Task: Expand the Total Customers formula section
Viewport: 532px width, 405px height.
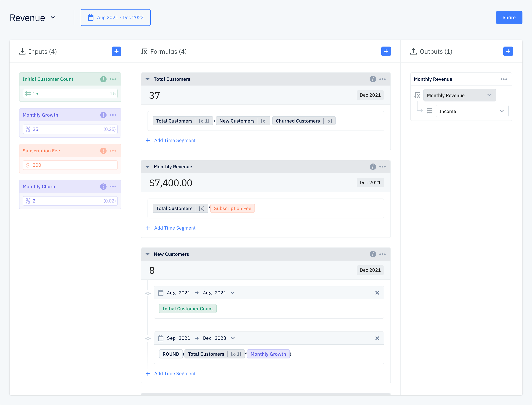Action: click(x=148, y=79)
